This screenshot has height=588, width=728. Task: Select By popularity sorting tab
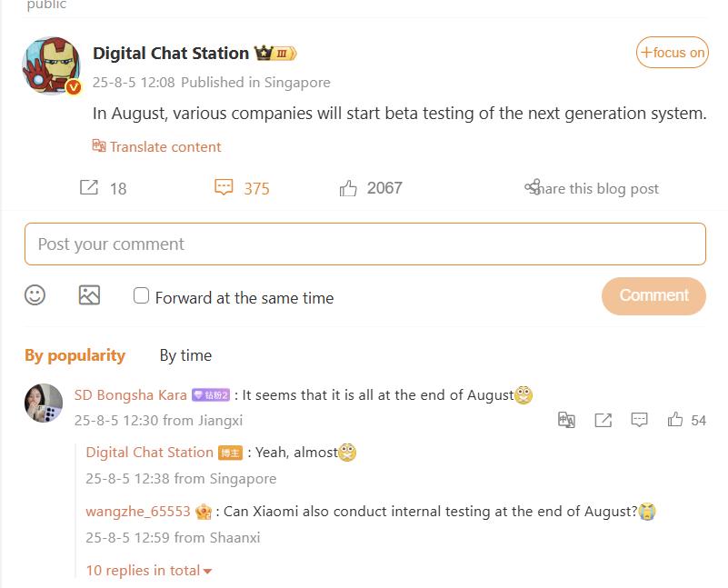tap(75, 355)
